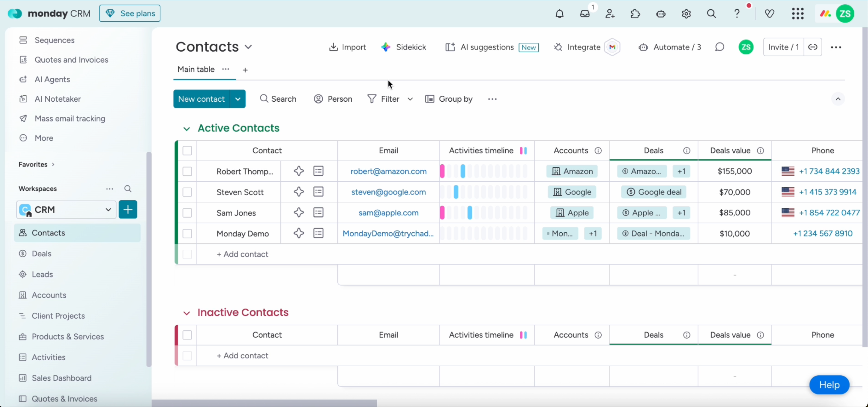Open the Contacts board title dropdown
868x407 pixels.
pyautogui.click(x=248, y=47)
